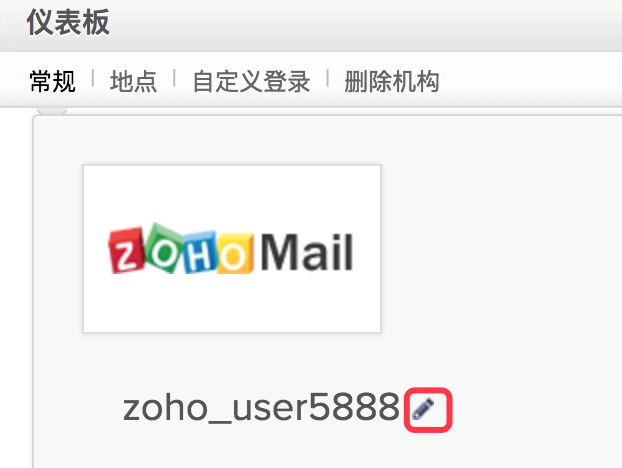Click the active-tab pointer under 常规
This screenshot has width=622, height=468.
point(52,111)
